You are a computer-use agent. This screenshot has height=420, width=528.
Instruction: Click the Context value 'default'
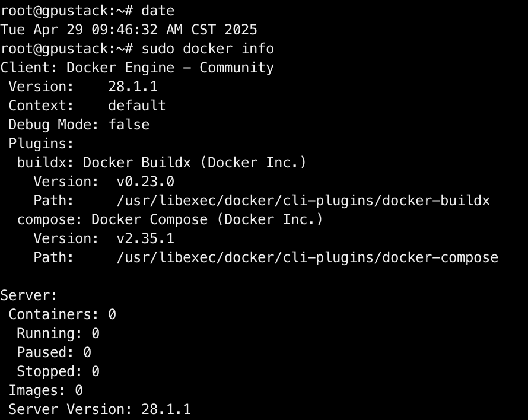pyautogui.click(x=137, y=106)
